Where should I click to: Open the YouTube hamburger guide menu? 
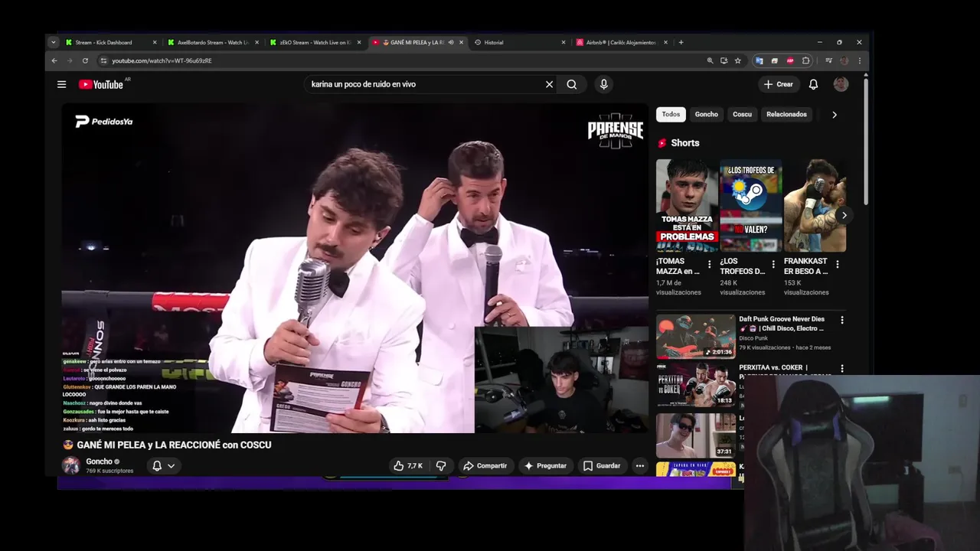point(61,84)
